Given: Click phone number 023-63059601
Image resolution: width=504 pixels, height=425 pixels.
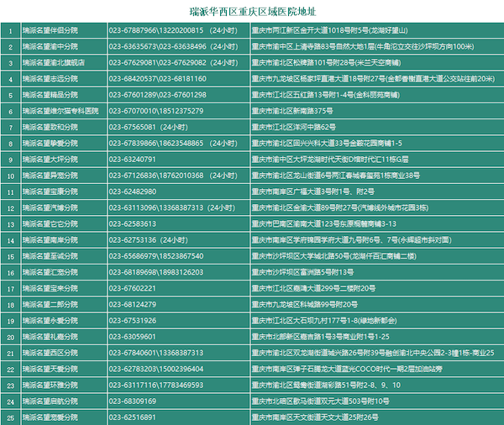Looking at the screenshot, I should (x=133, y=337).
